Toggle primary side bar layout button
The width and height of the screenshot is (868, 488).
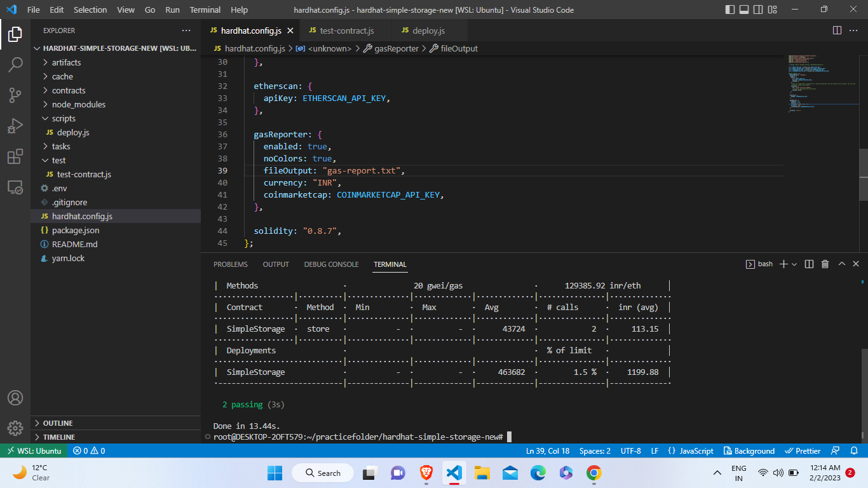pyautogui.click(x=731, y=10)
